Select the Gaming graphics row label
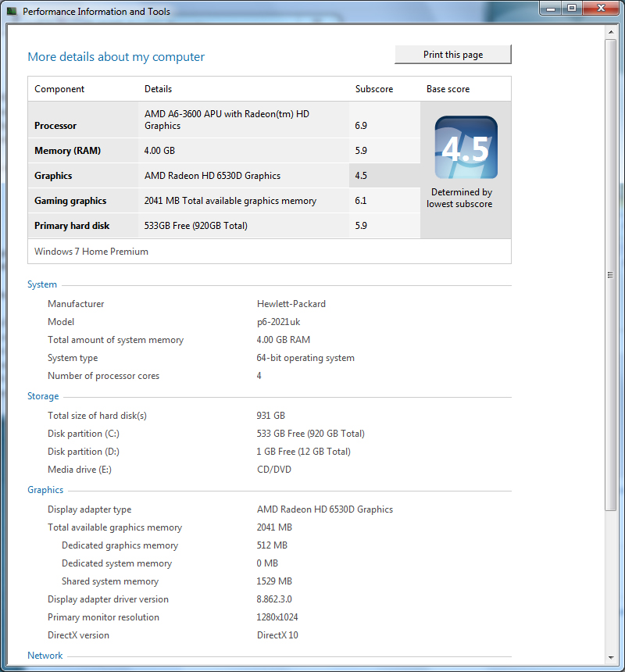 [70, 201]
